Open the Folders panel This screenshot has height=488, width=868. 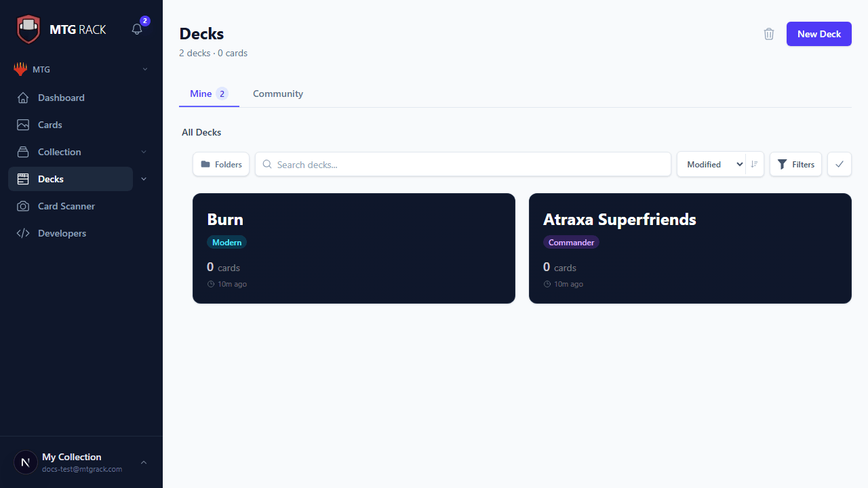point(221,164)
